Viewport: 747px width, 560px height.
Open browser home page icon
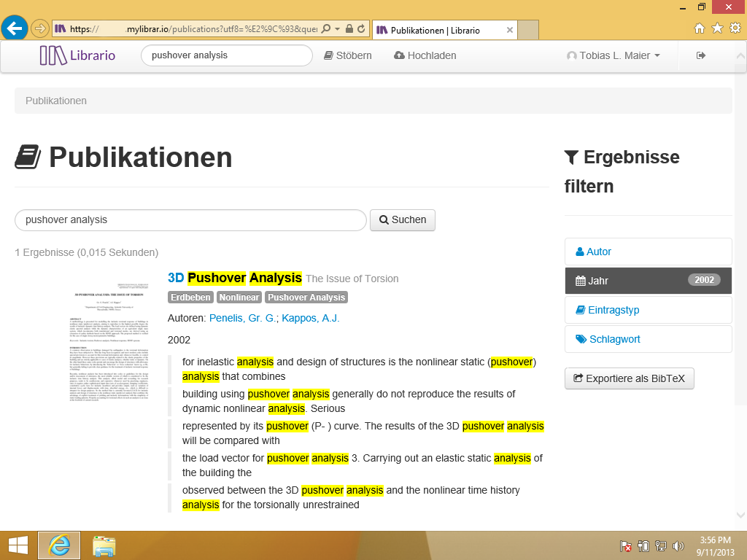(699, 28)
